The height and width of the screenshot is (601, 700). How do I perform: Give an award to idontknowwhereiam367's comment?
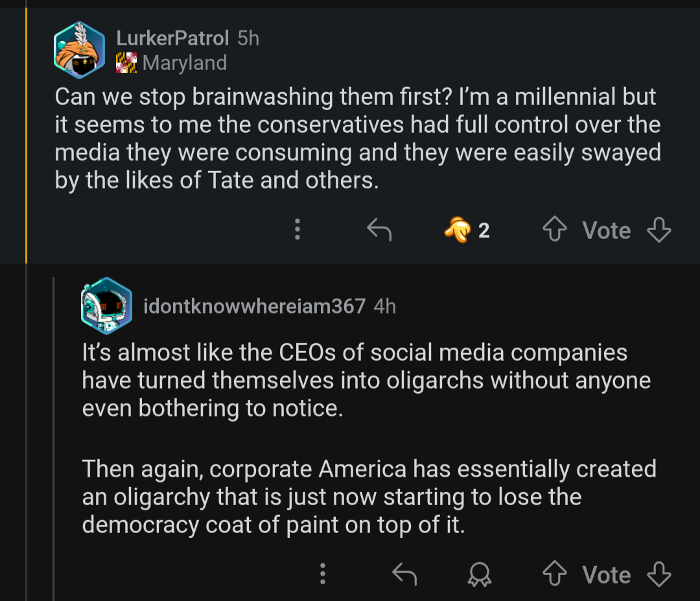pos(481,574)
